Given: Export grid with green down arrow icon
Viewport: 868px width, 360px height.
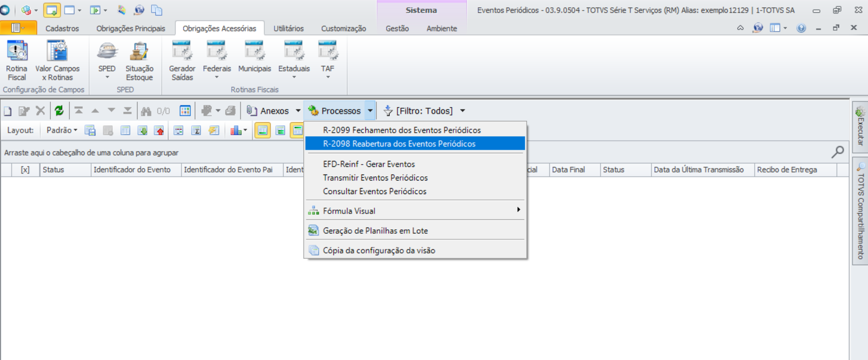Looking at the screenshot, I should coord(143,131).
